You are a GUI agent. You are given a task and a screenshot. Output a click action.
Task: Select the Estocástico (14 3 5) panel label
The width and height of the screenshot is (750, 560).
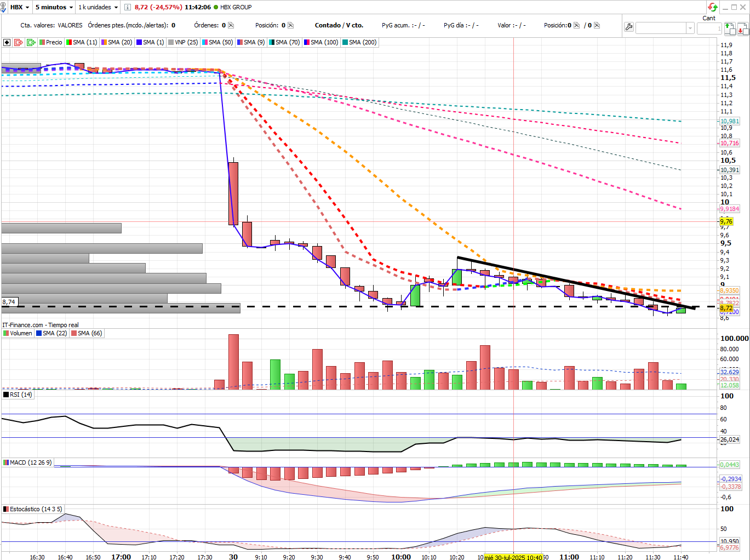[x=33, y=509]
